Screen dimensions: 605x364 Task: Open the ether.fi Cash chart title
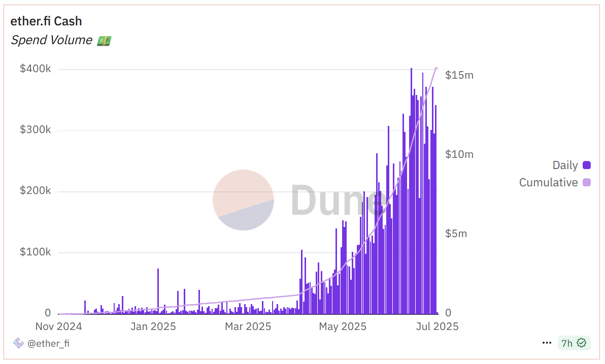(x=46, y=21)
